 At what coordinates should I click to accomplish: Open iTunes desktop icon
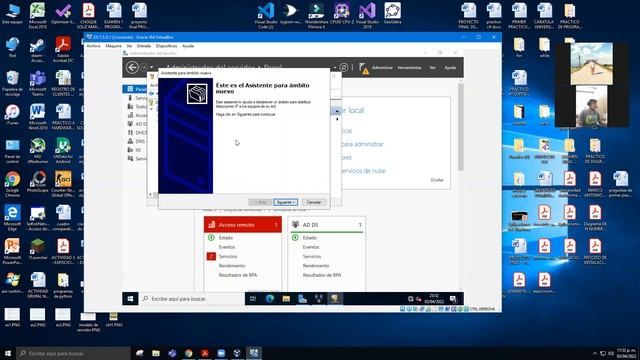[x=12, y=115]
